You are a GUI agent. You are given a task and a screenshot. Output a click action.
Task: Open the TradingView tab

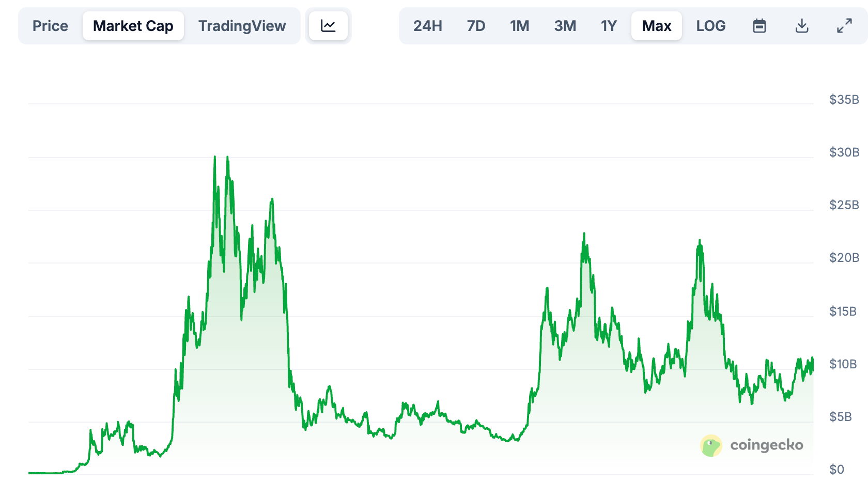click(x=242, y=25)
